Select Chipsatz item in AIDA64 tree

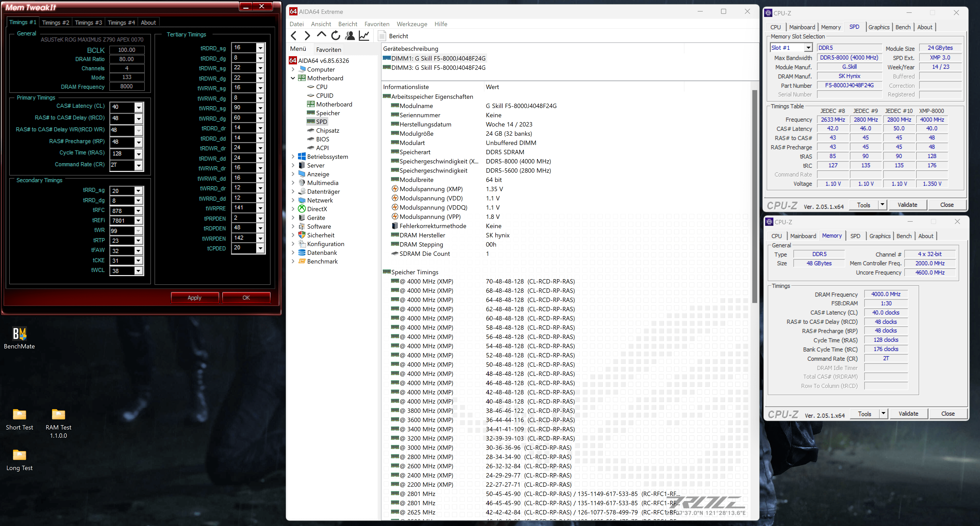click(323, 130)
